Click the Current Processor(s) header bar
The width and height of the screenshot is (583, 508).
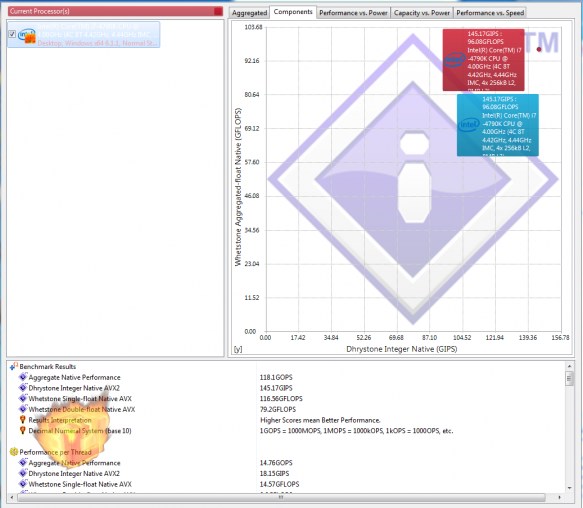click(x=115, y=11)
